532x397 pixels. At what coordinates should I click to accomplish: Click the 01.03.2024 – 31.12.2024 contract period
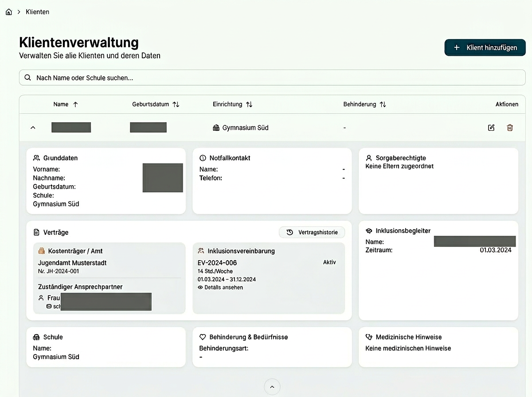[x=227, y=280]
